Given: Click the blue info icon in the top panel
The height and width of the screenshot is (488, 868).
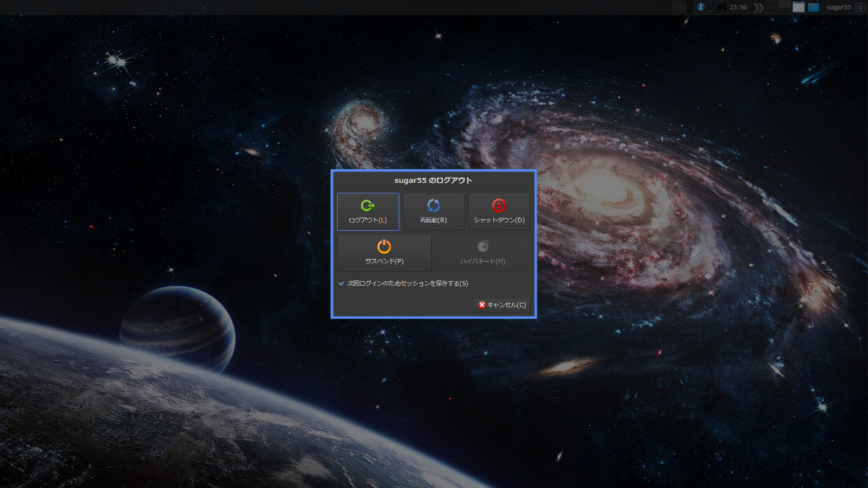Looking at the screenshot, I should [x=700, y=7].
